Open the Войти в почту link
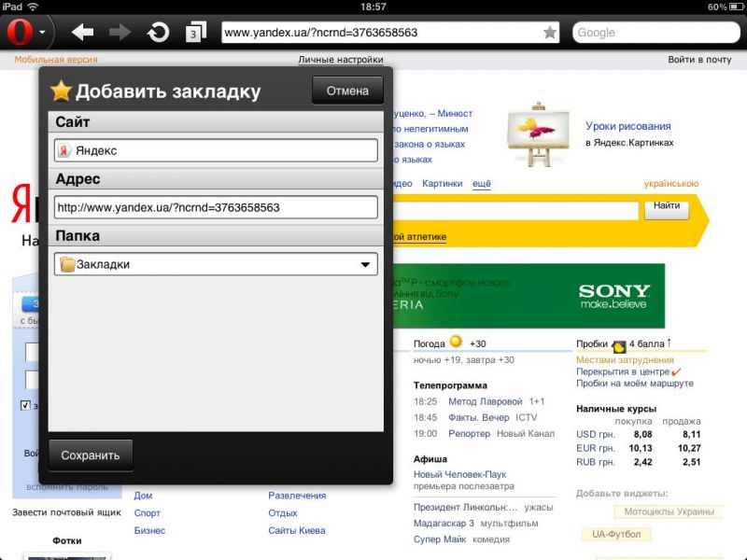The image size is (747, 560). [699, 60]
